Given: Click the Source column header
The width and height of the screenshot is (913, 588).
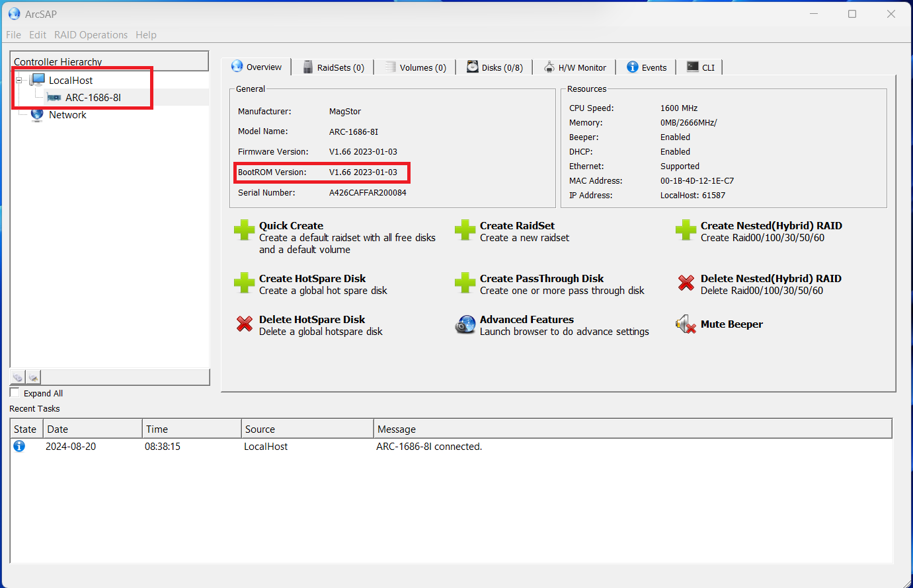Looking at the screenshot, I should (x=307, y=429).
